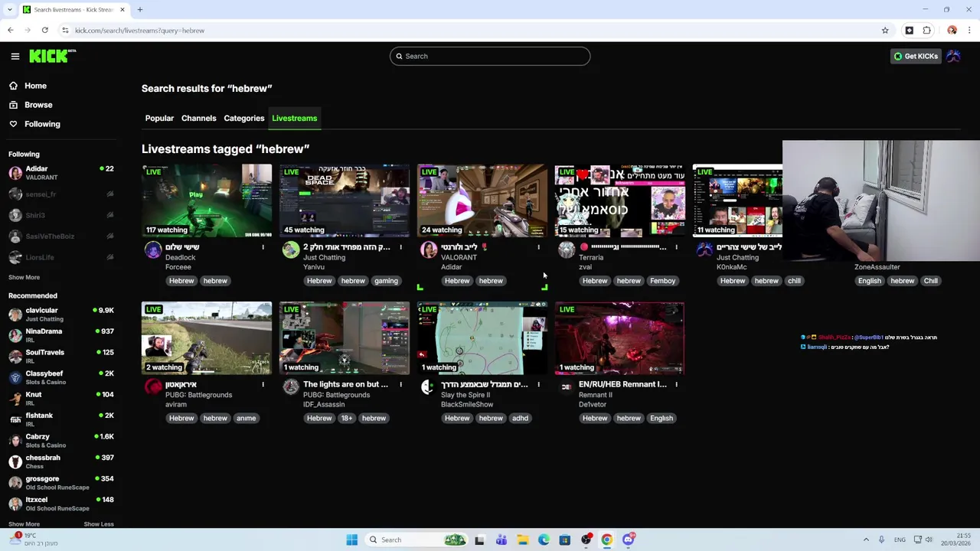
Task: Switch to the Categories tab
Action: tap(243, 119)
